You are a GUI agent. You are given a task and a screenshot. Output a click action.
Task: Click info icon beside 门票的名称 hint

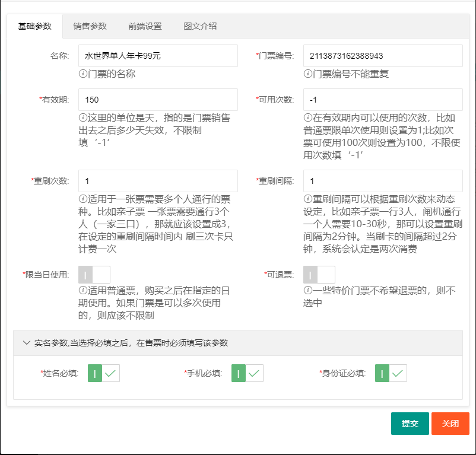[83, 74]
